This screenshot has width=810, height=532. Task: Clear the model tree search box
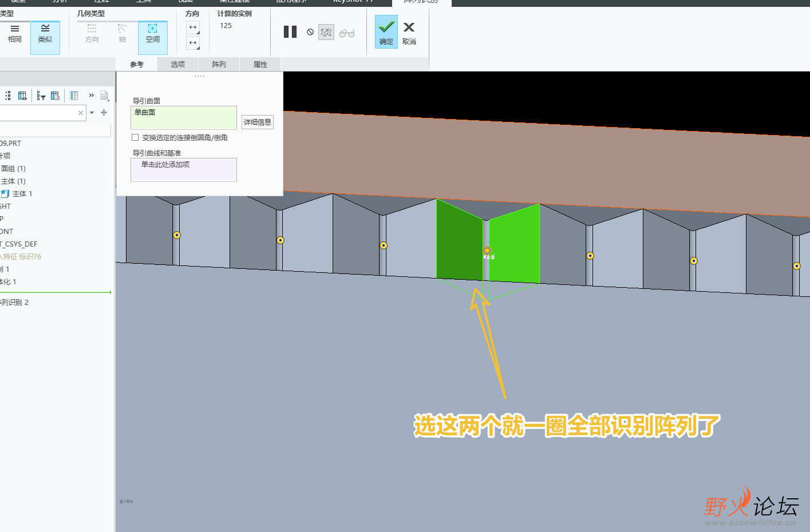(81, 113)
